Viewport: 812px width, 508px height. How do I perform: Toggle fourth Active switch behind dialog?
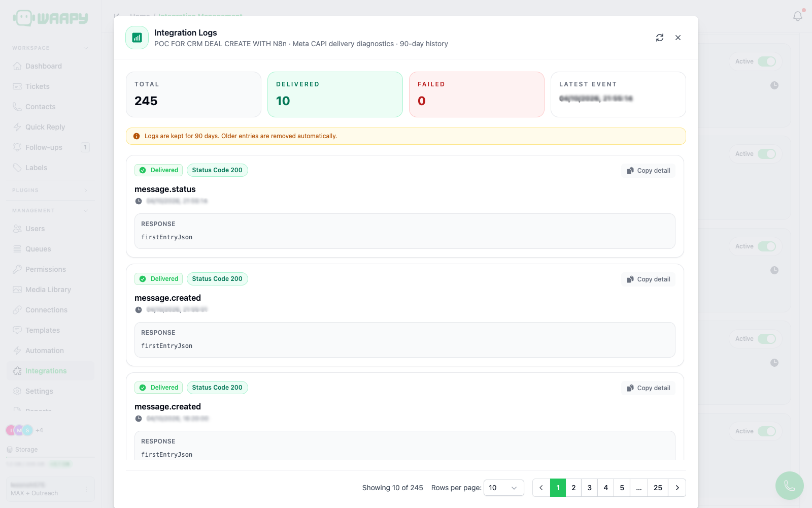[x=767, y=339]
